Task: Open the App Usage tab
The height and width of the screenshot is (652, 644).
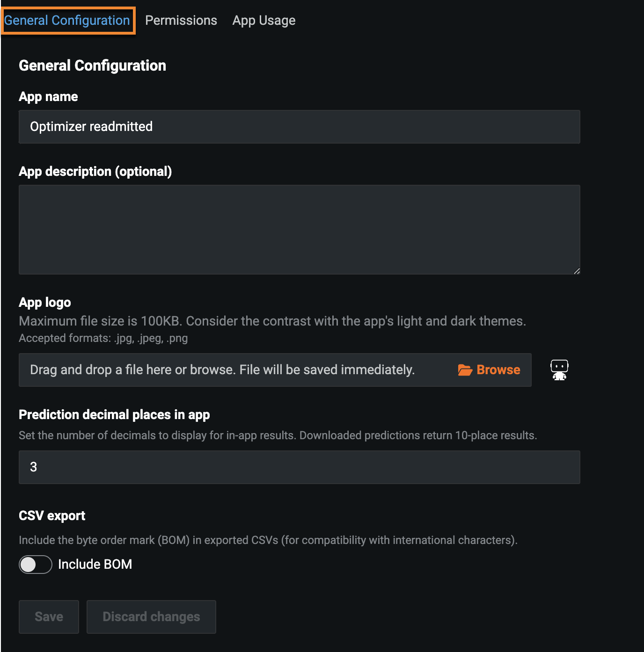Action: [264, 21]
